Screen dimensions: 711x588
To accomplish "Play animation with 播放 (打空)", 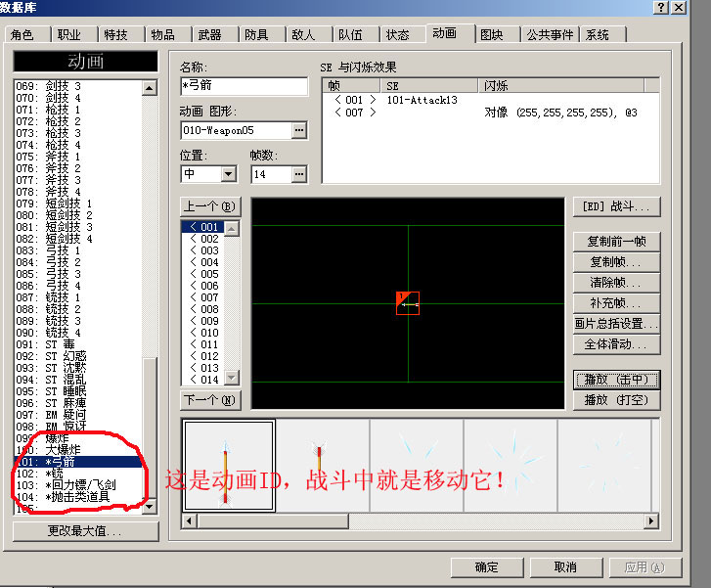I will point(616,400).
